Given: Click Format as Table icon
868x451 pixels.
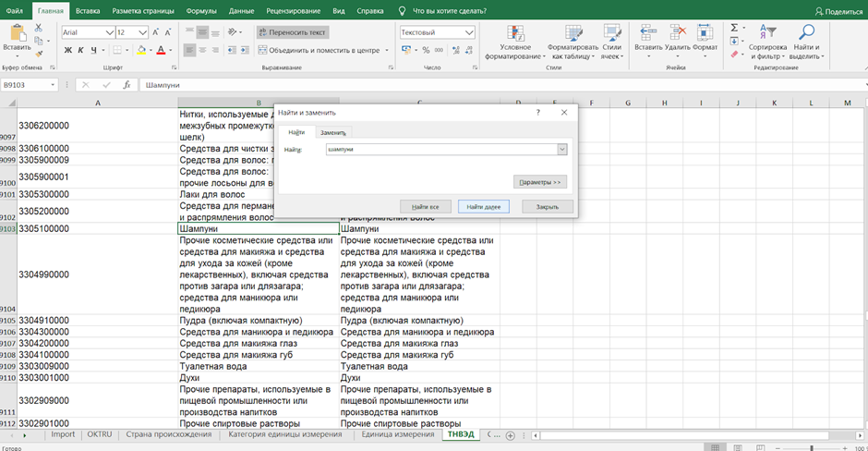Looking at the screenshot, I should point(572,34).
